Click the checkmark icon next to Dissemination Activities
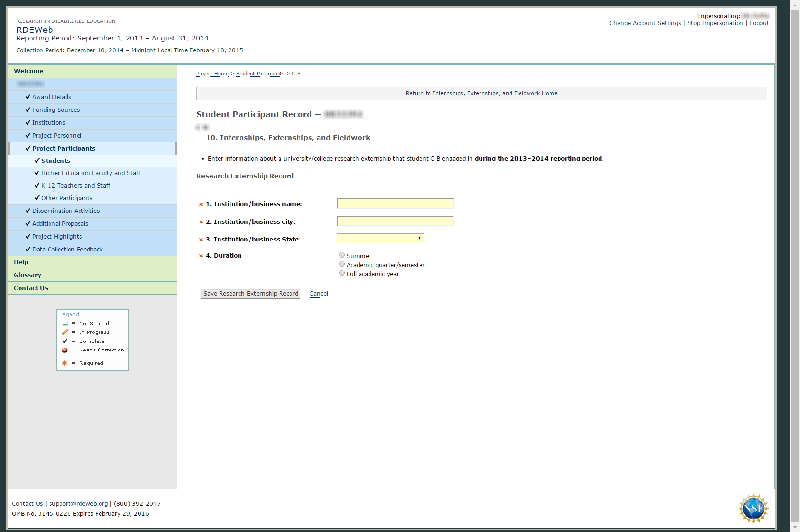The image size is (800, 532). click(28, 211)
